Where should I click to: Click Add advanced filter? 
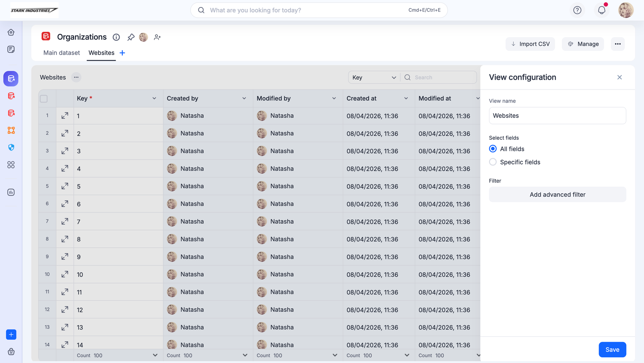tap(557, 194)
